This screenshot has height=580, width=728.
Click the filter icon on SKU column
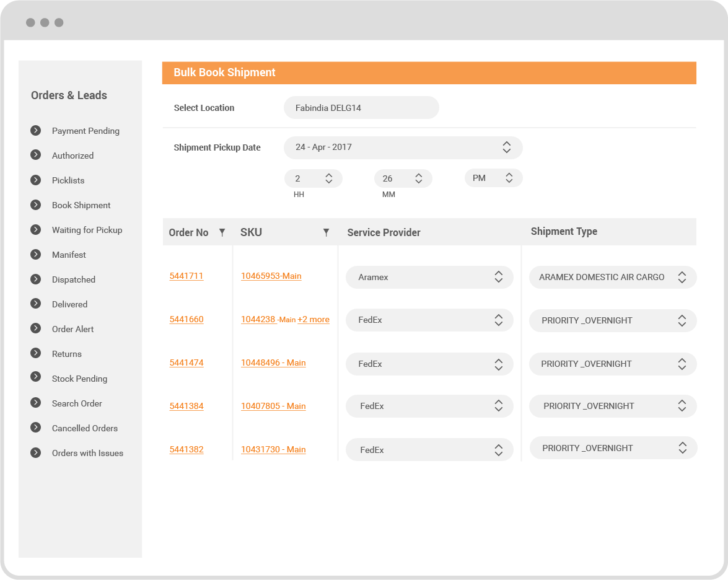[326, 232]
